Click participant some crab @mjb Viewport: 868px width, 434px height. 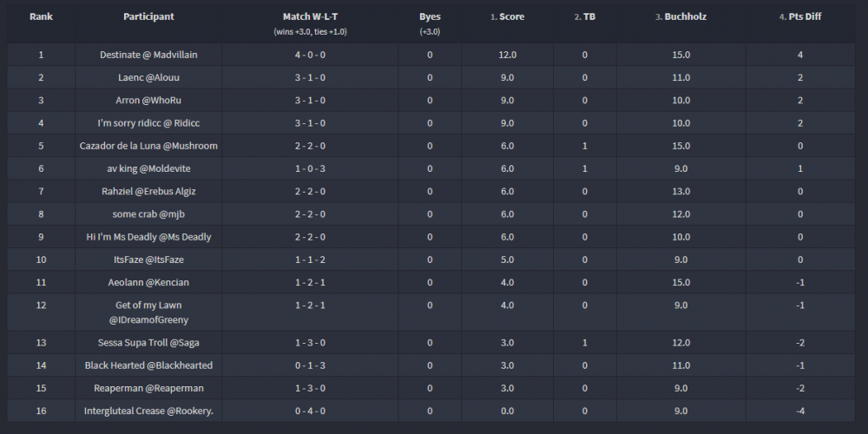[148, 214]
